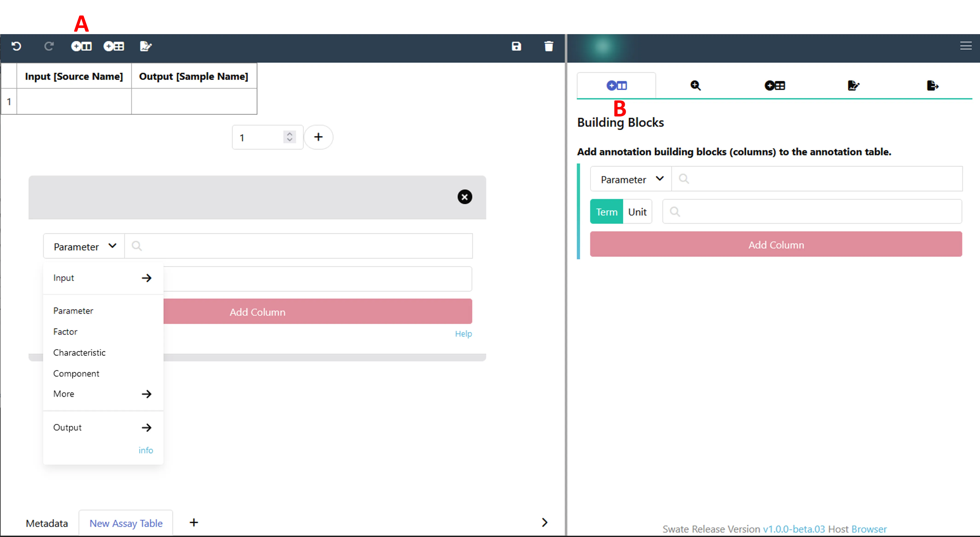Click the row number input field
980x537 pixels.
(x=258, y=137)
